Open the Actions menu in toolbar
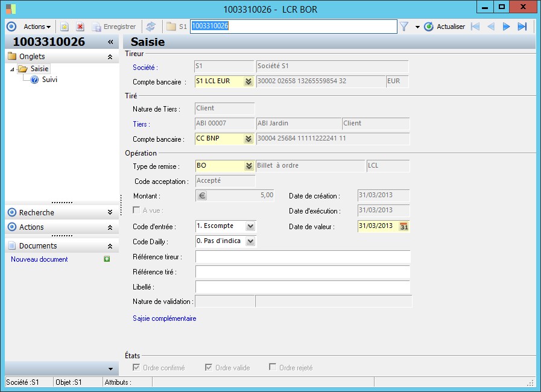This screenshot has width=541, height=392. (37, 27)
